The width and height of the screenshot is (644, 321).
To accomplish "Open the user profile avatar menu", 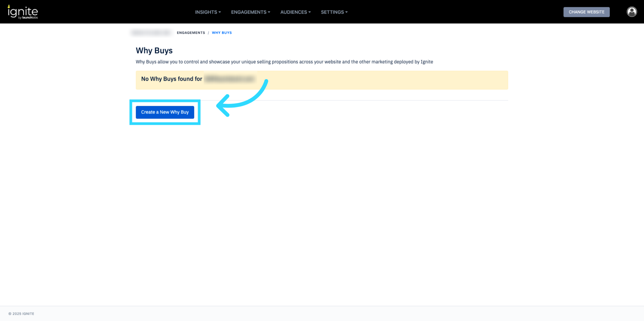I will click(x=632, y=12).
